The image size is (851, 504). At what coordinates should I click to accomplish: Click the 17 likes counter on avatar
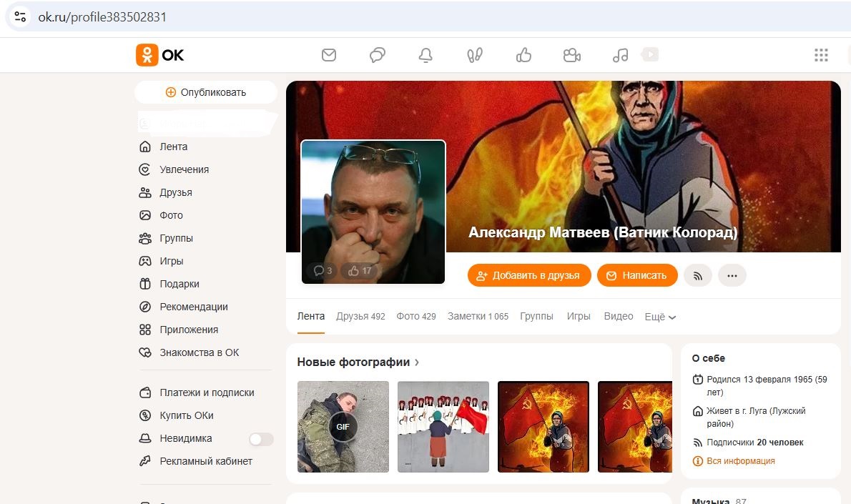tap(360, 270)
